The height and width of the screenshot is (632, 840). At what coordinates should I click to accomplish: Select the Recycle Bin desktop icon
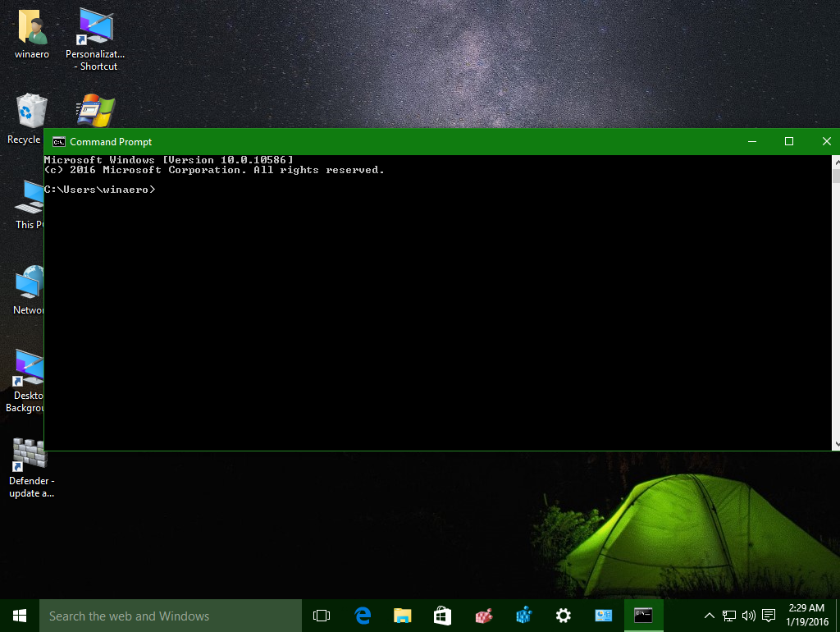[x=25, y=119]
